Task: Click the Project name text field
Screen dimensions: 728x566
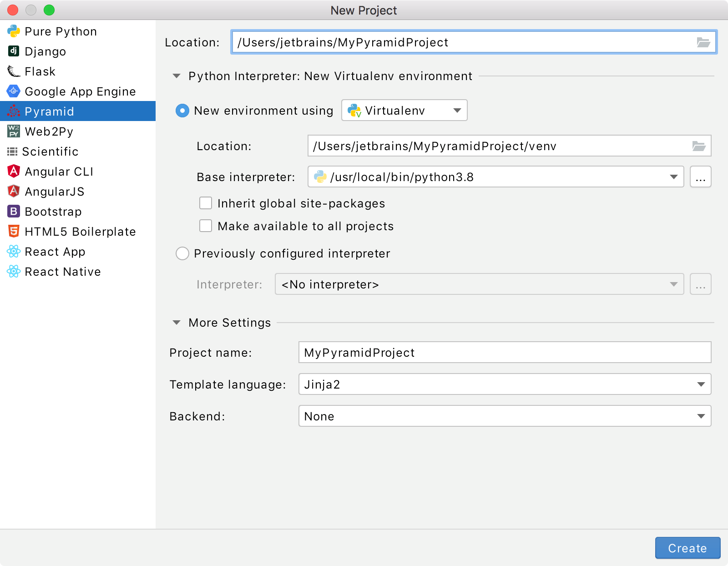Action: click(504, 353)
